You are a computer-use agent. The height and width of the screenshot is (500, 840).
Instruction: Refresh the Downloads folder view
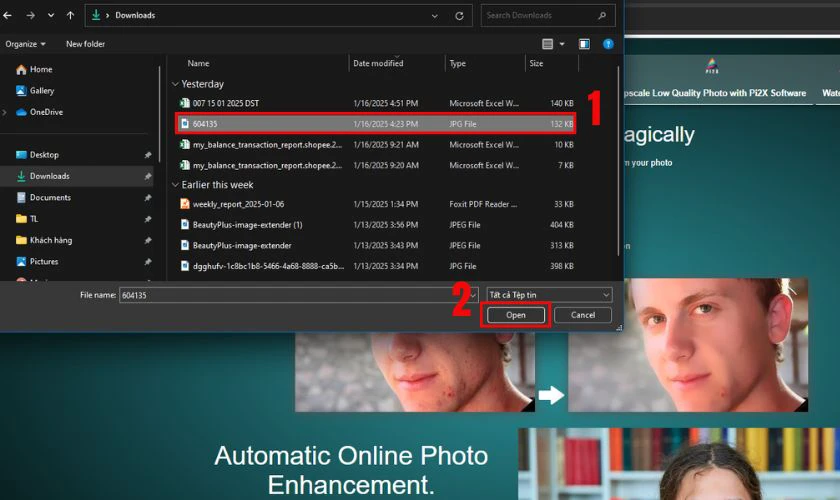[459, 16]
